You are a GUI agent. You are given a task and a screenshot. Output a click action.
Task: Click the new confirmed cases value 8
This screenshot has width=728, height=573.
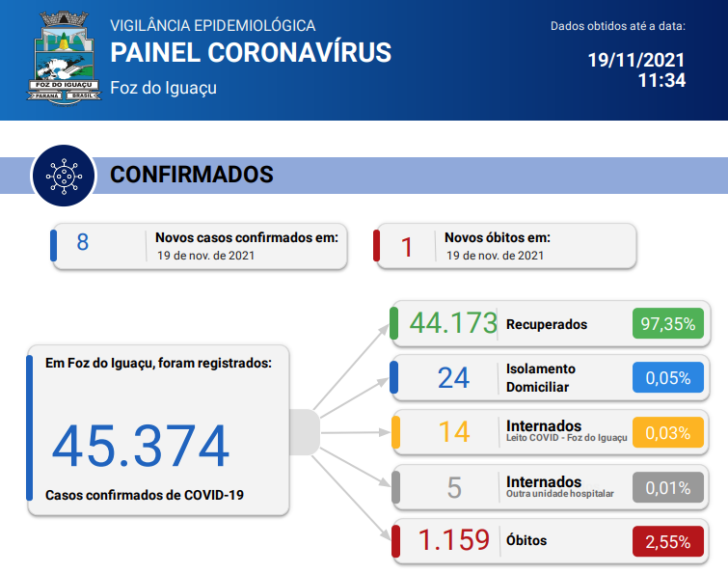tap(83, 242)
